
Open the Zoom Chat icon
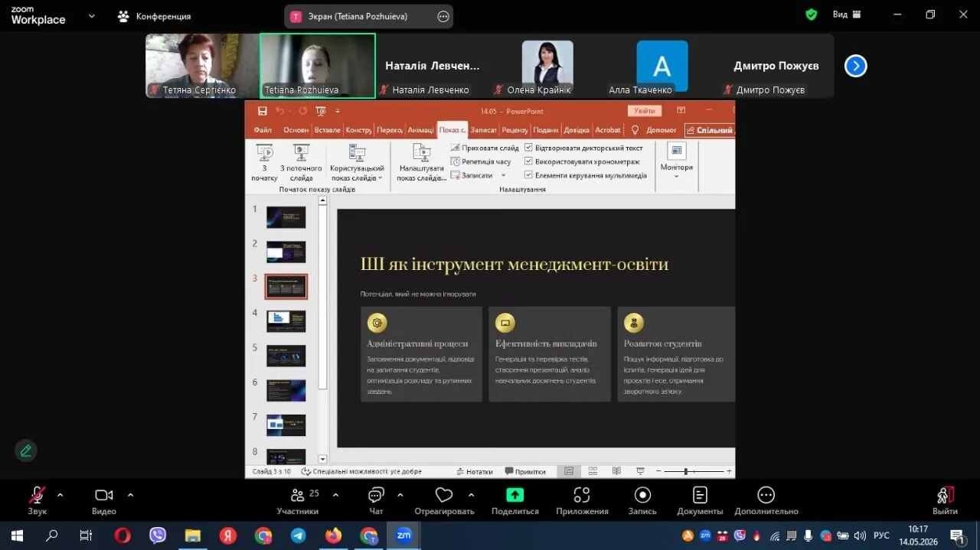(x=376, y=495)
